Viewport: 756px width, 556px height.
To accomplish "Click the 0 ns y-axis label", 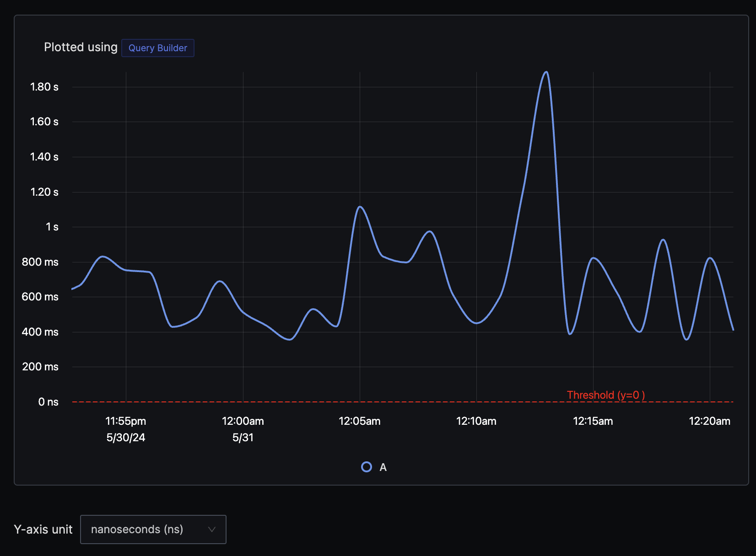I will 49,402.
